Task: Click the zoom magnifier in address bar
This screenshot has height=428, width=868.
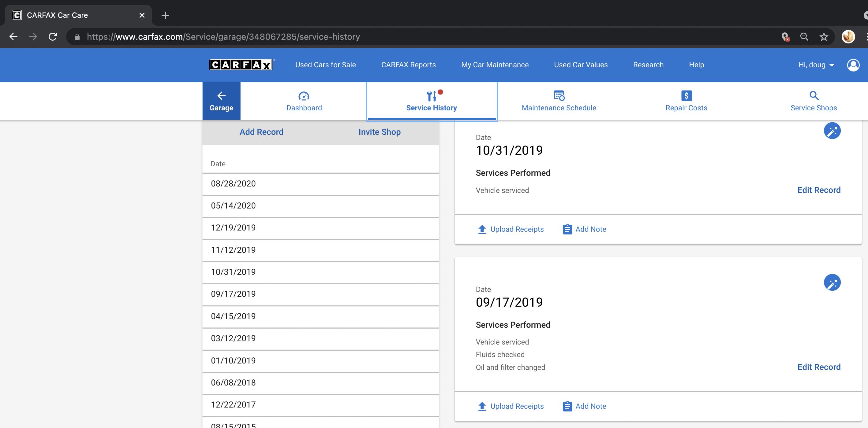Action: tap(804, 37)
